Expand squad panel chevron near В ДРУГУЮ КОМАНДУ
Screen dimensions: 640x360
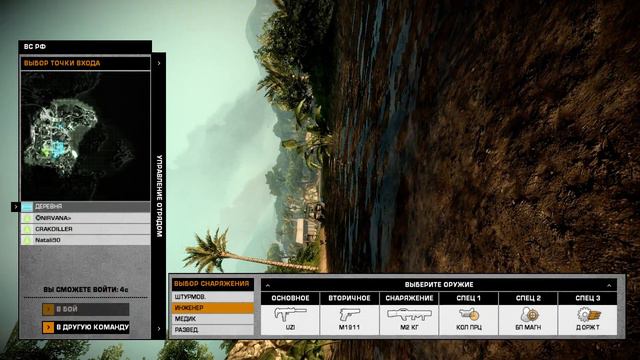159,329
